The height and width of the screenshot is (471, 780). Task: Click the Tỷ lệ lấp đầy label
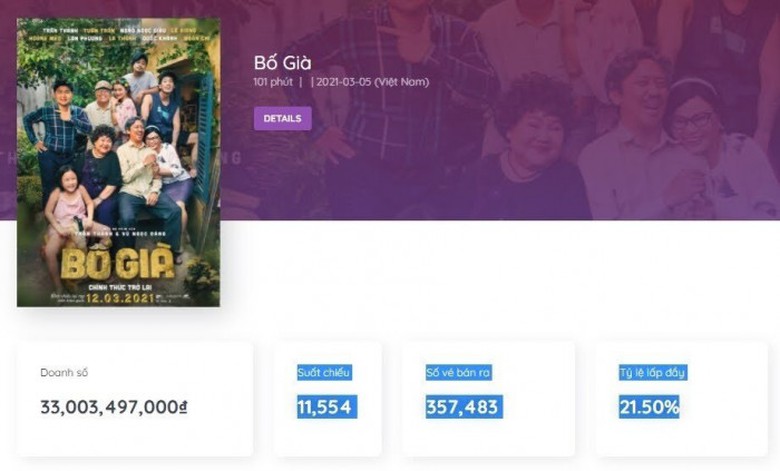click(653, 373)
